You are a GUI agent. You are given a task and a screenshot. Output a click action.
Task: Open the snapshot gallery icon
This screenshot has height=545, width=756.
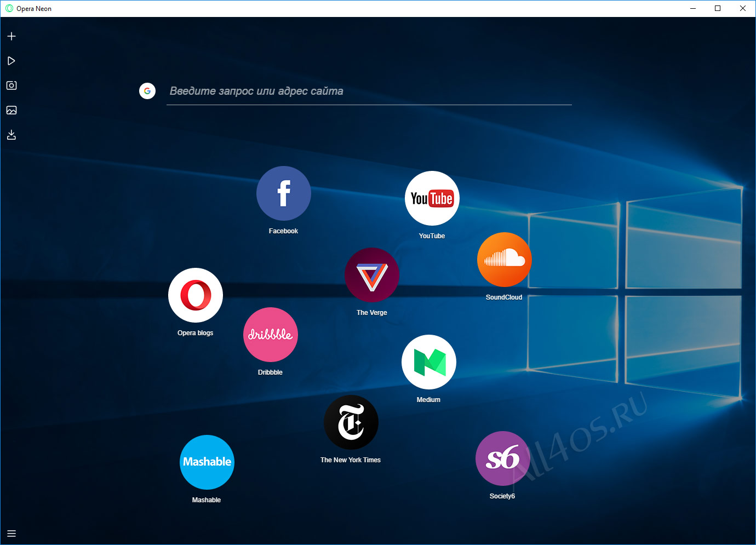coord(12,110)
